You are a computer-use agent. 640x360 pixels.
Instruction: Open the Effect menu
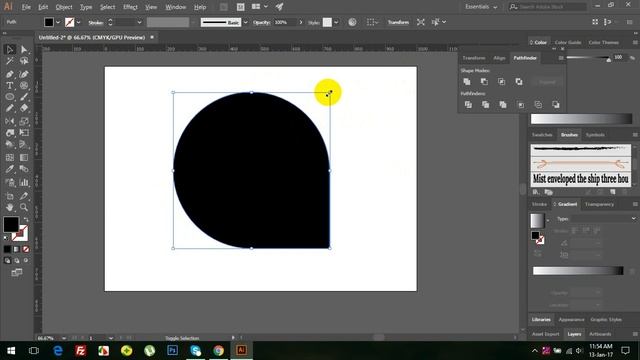coord(130,7)
